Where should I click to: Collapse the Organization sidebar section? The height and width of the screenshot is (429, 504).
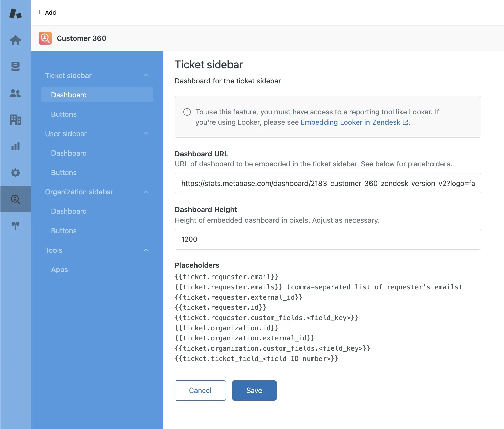tap(146, 192)
